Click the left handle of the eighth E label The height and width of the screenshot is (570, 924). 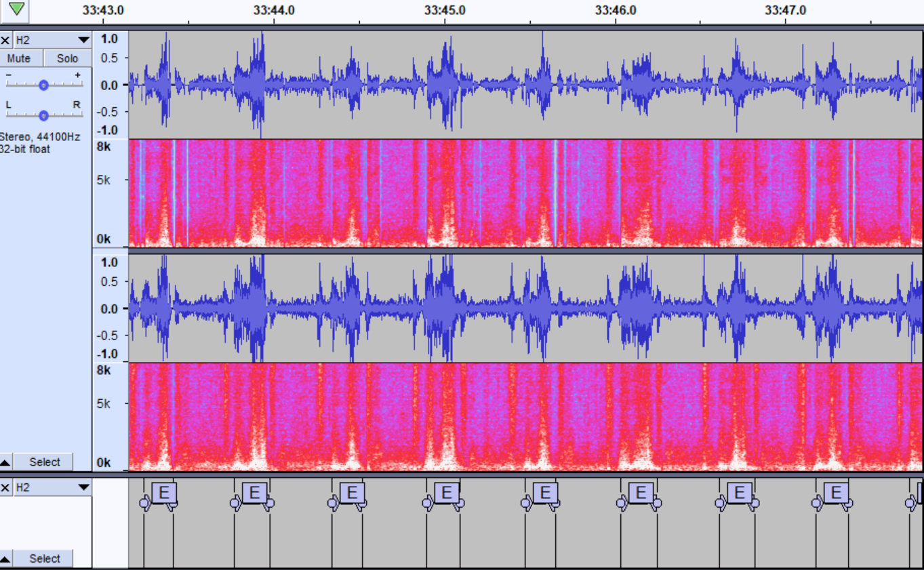tap(816, 504)
